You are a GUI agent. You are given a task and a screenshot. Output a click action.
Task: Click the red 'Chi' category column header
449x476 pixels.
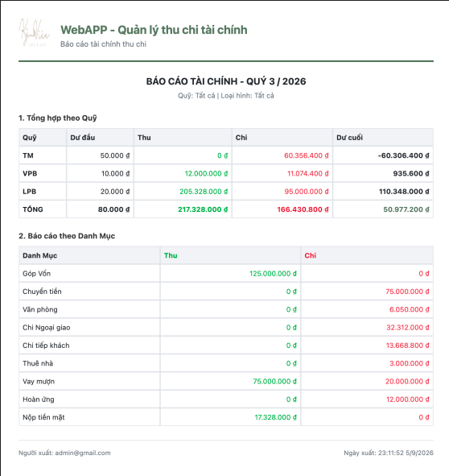(x=311, y=255)
